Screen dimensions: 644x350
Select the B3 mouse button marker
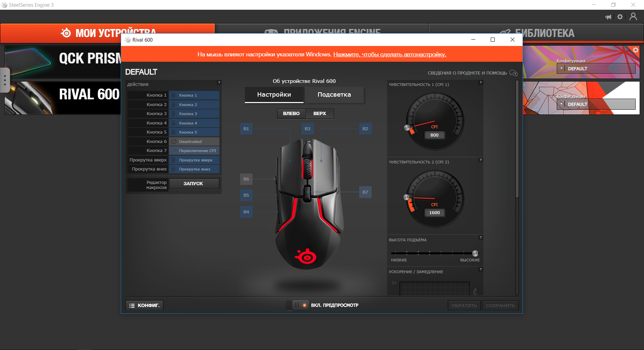(307, 129)
